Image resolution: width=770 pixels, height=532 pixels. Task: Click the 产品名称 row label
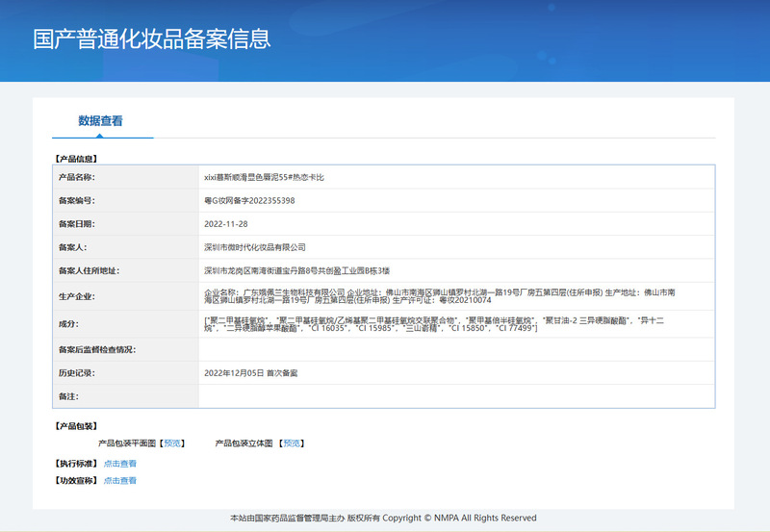pyautogui.click(x=77, y=177)
